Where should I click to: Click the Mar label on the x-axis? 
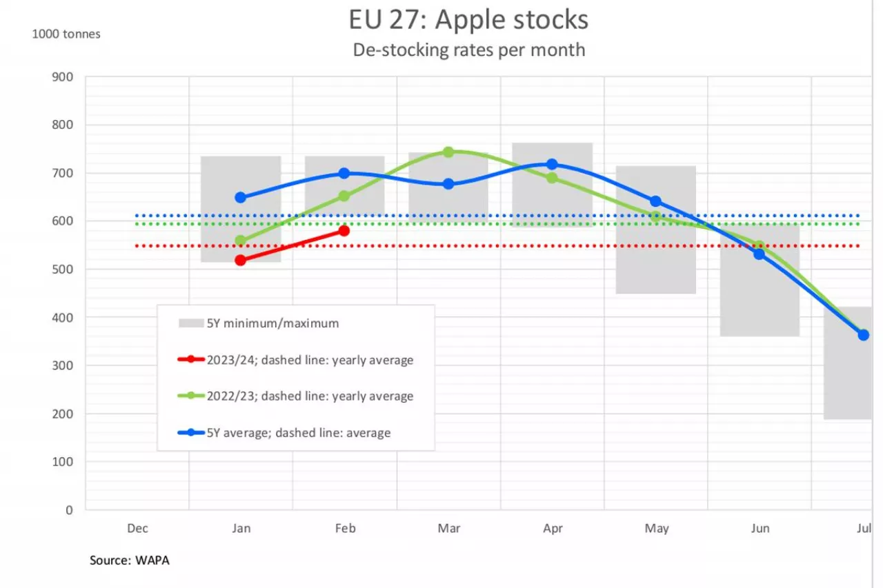coord(449,529)
